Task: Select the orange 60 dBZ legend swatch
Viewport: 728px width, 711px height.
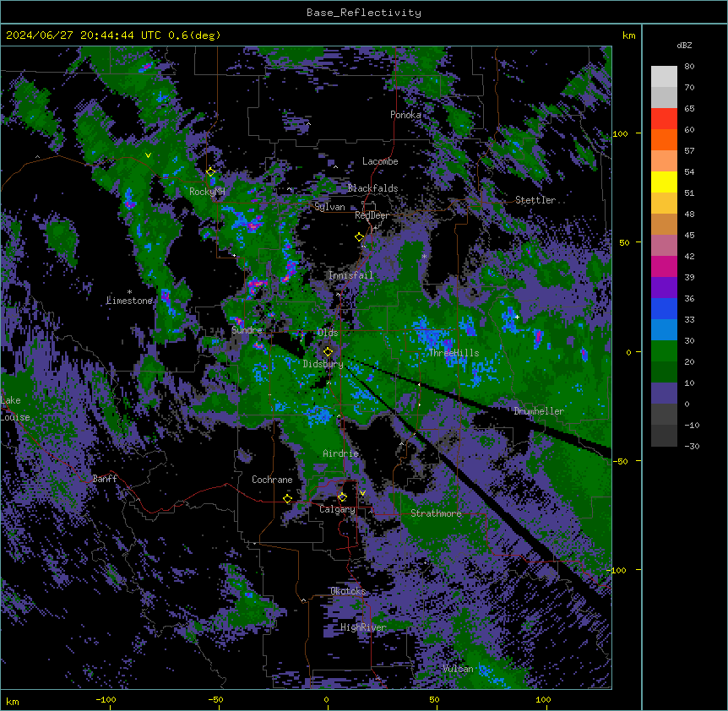Action: (664, 139)
